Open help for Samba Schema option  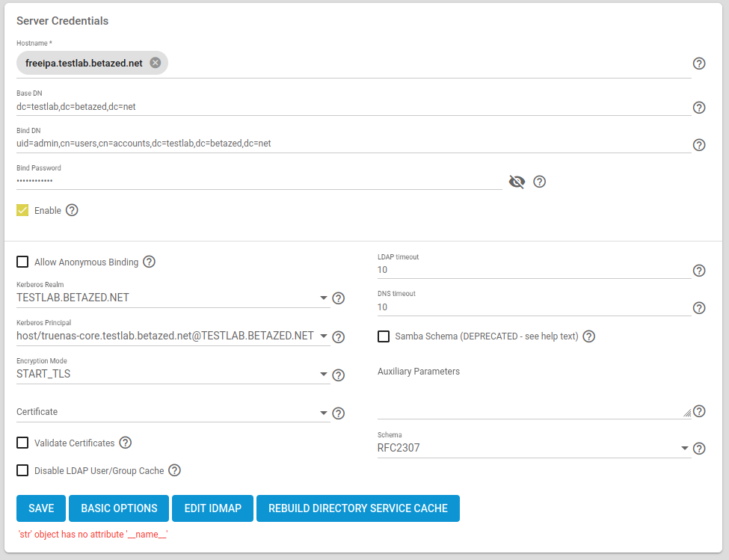pos(588,336)
